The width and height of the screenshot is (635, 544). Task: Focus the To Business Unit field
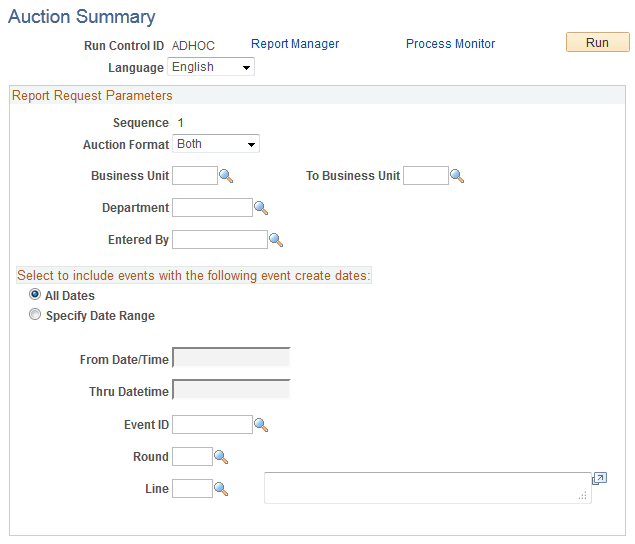tap(426, 175)
